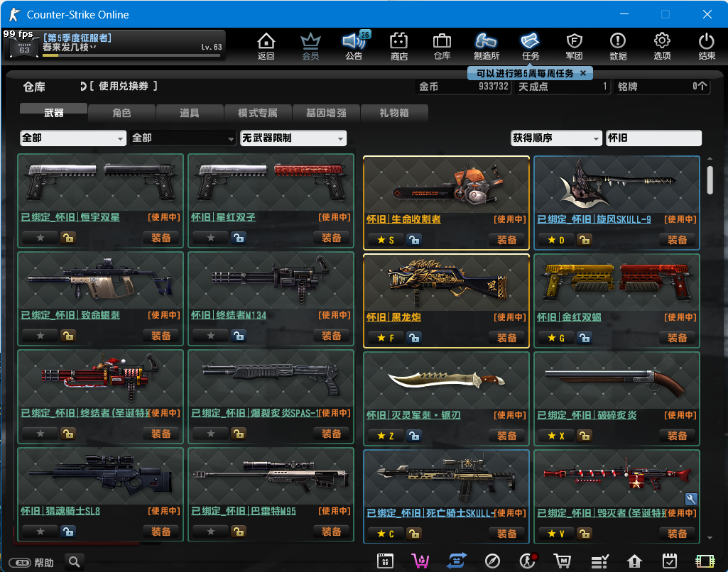Viewport: 728px width, 572px height.
Task: Select the 角色 tab
Action: (x=121, y=113)
